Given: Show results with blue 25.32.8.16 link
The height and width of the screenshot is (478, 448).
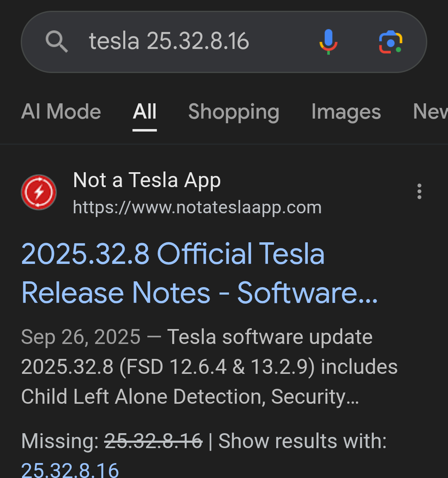Looking at the screenshot, I should [70, 470].
